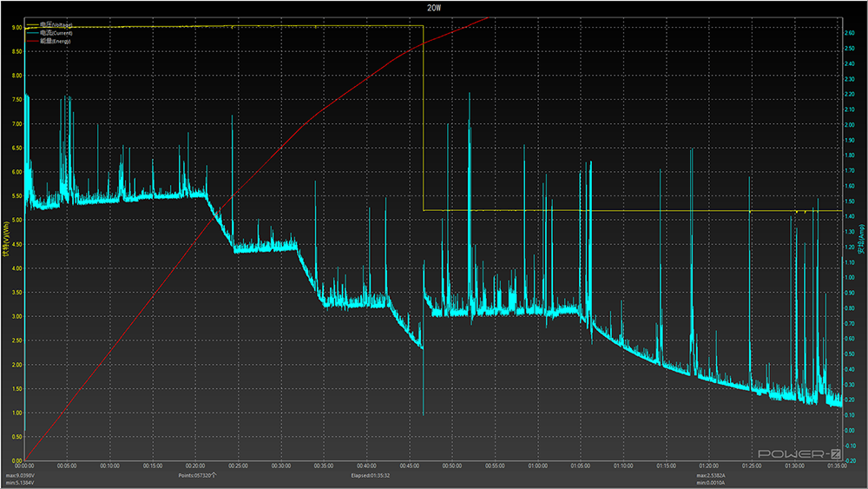The image size is (868, 489).
Task: Click the 9.00 tick on left axis
Action: pos(16,27)
